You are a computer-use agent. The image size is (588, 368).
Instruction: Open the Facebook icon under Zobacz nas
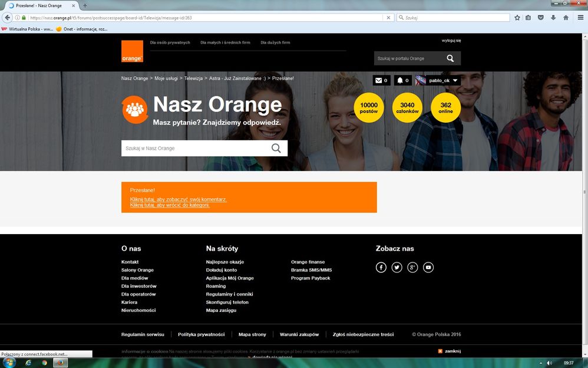[381, 267]
